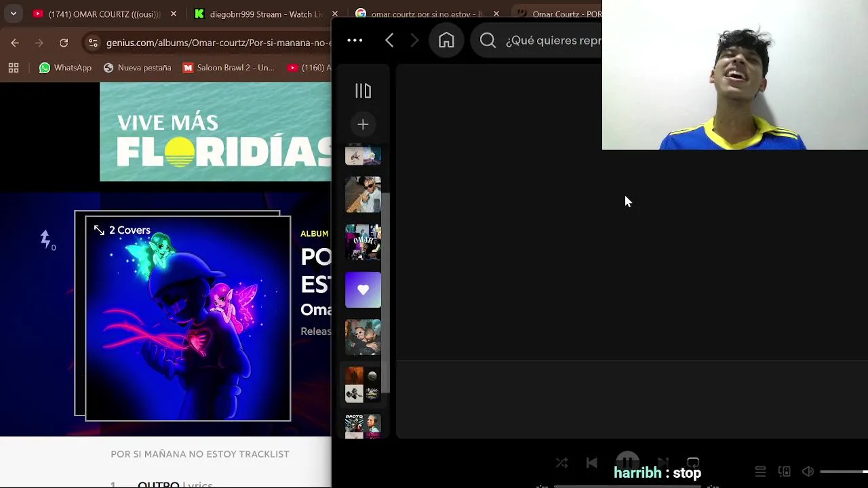Go forward in Chrome browser
The width and height of the screenshot is (868, 488).
39,43
